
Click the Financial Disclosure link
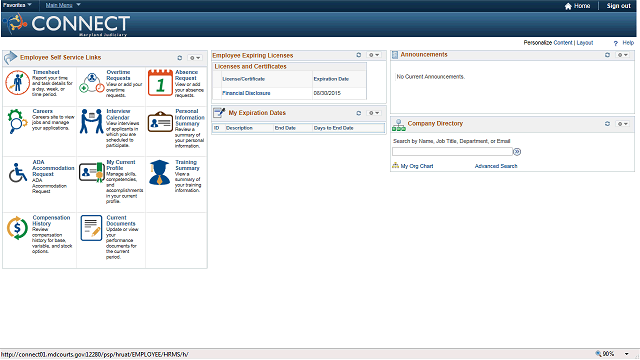(x=246, y=93)
